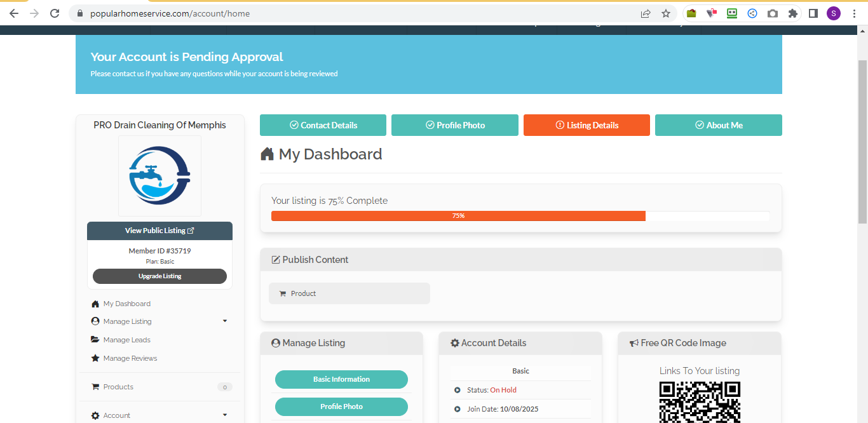The height and width of the screenshot is (423, 868).
Task: Click the 75% listing progress bar
Action: point(520,216)
